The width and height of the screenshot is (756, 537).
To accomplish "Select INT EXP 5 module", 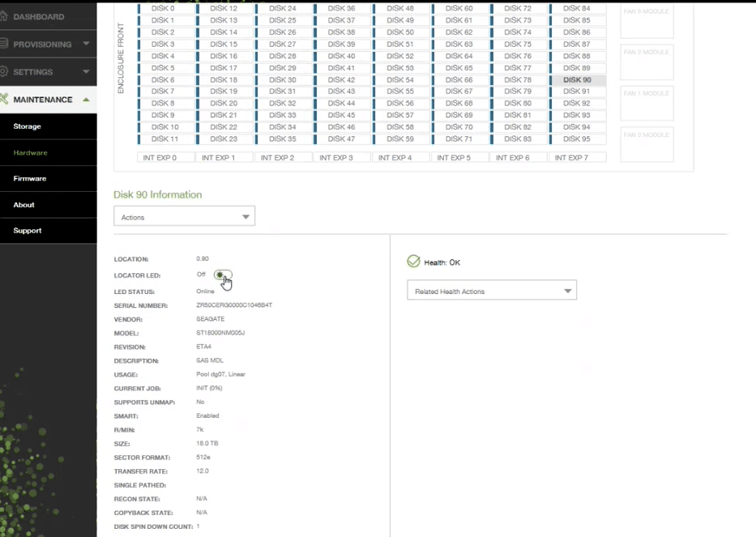I will point(460,158).
